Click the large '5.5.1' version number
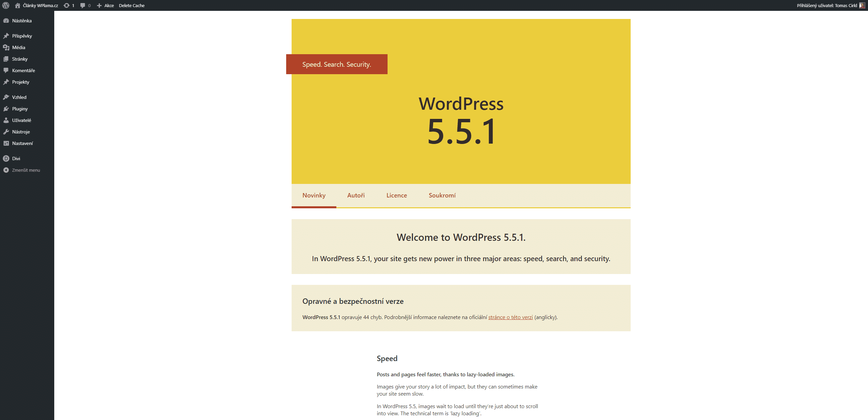This screenshot has height=420, width=868. tap(461, 131)
